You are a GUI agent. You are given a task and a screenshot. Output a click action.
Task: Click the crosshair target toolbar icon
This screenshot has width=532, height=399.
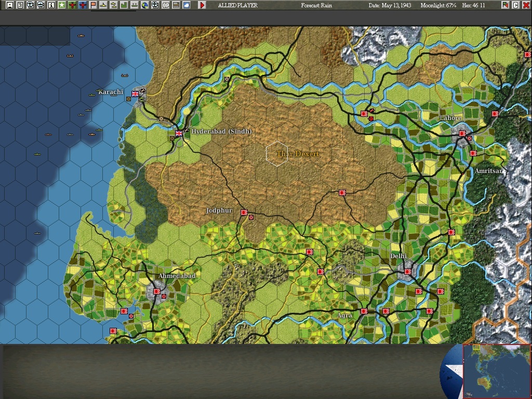(x=155, y=5)
